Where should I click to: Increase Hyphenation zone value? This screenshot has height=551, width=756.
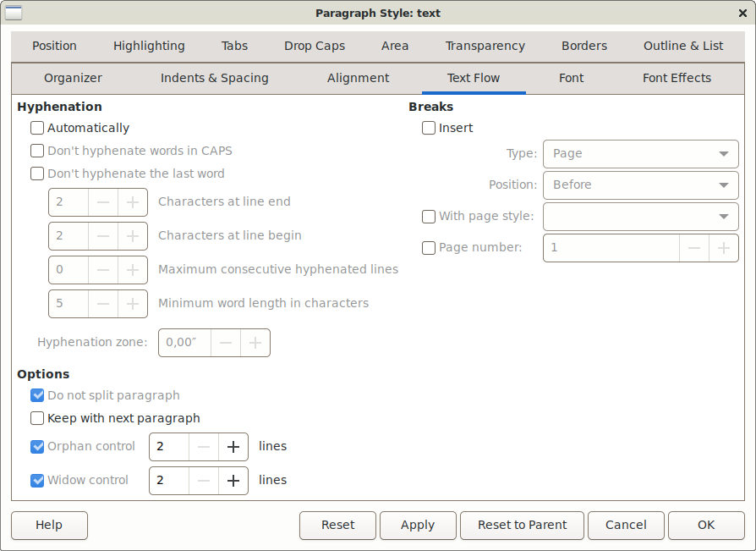(x=255, y=343)
